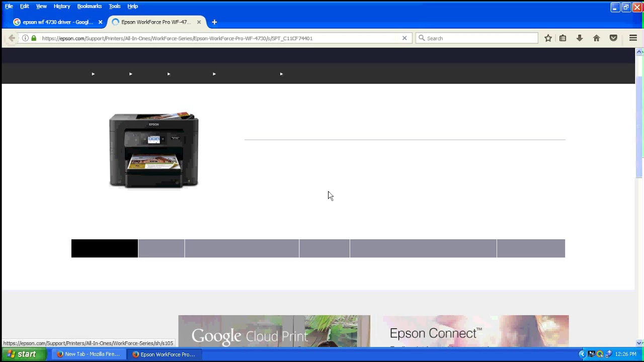Click the green secure padlock icon

(34, 38)
